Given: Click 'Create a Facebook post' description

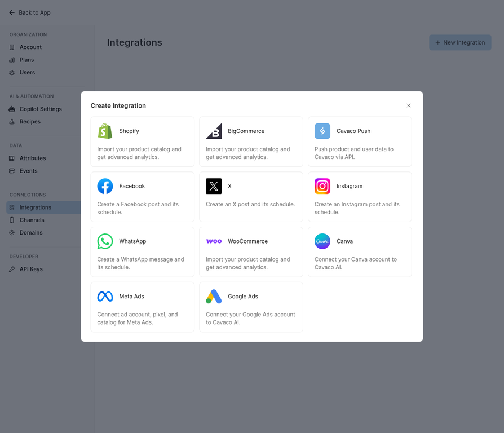Looking at the screenshot, I should (x=138, y=208).
